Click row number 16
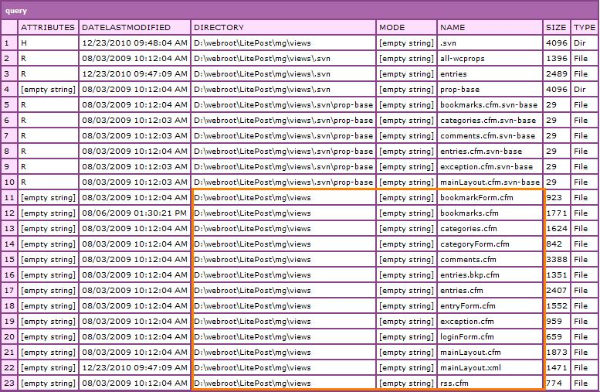 point(9,275)
